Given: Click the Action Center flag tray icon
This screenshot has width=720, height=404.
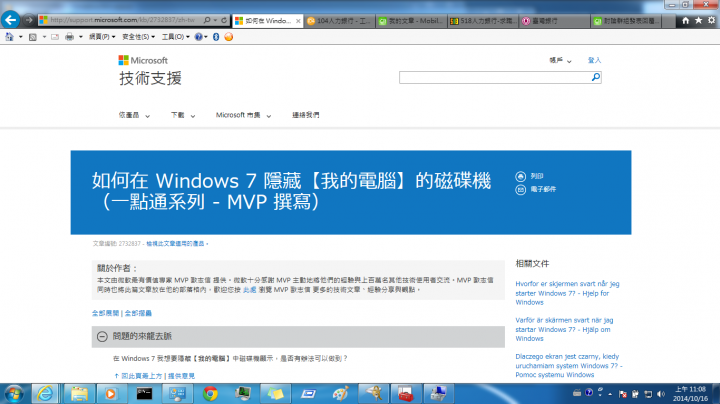Looking at the screenshot, I should (x=623, y=394).
